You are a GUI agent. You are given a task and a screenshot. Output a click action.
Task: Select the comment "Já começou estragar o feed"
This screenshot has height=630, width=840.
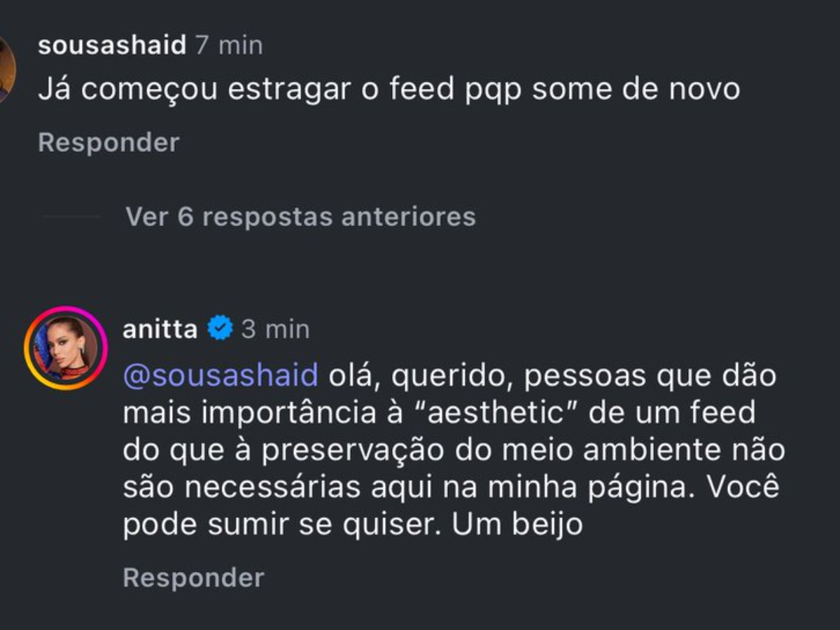(x=388, y=90)
